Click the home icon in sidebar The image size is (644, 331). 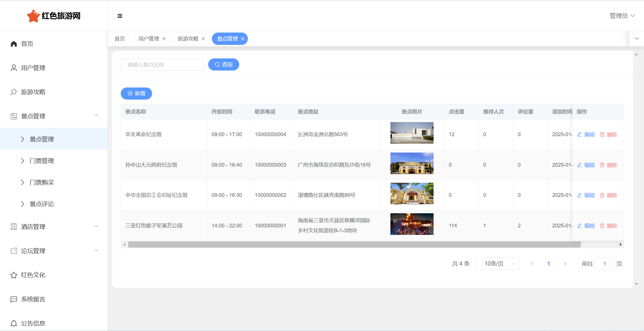[x=14, y=44]
